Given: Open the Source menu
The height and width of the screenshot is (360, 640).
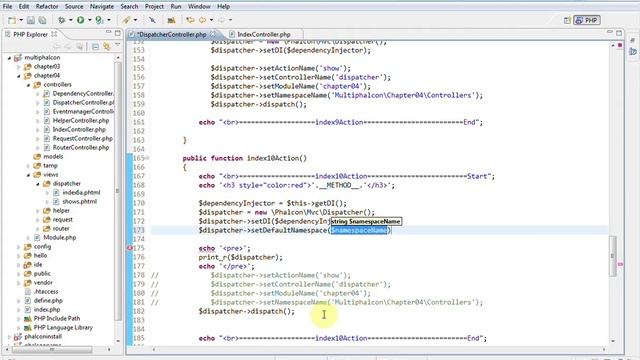Looking at the screenshot, I should [74, 7].
